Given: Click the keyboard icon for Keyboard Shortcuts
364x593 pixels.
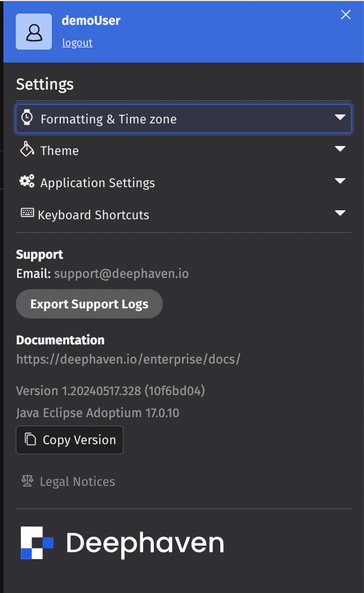Looking at the screenshot, I should [26, 213].
